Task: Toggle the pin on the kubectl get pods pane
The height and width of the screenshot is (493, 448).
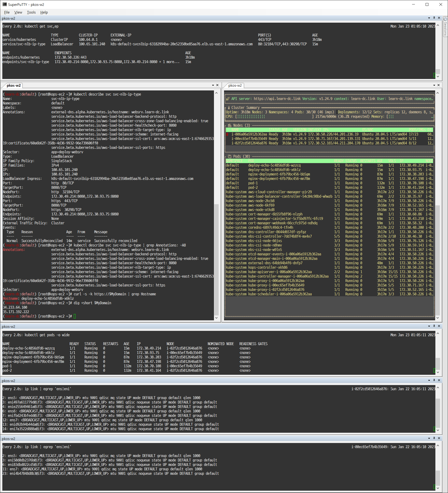Action: pos(434,326)
